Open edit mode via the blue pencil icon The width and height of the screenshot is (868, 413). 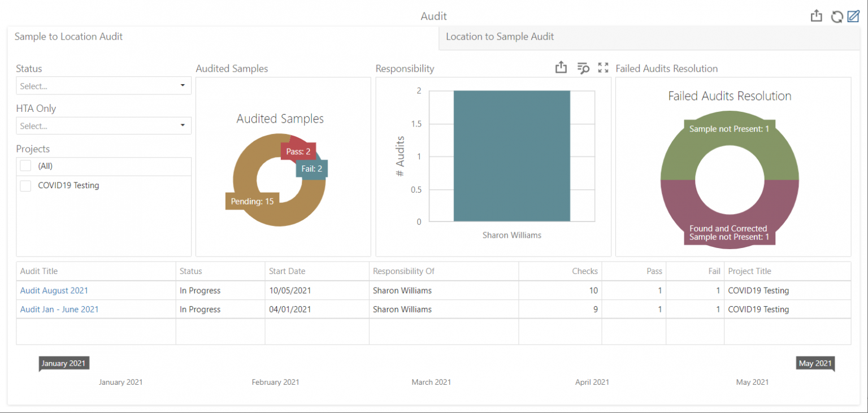click(854, 16)
